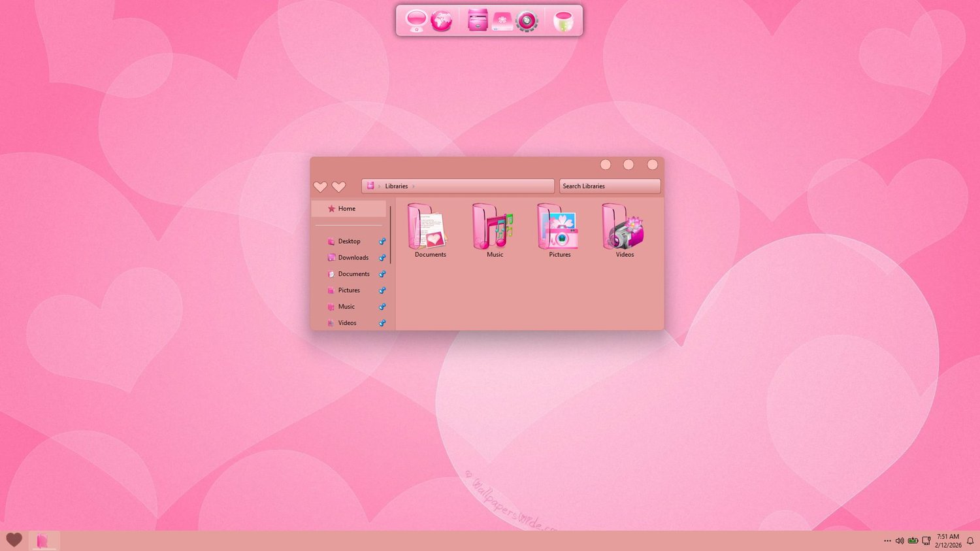Open Pictures in the navigation pane
Viewport: 980px width, 551px height.
349,290
